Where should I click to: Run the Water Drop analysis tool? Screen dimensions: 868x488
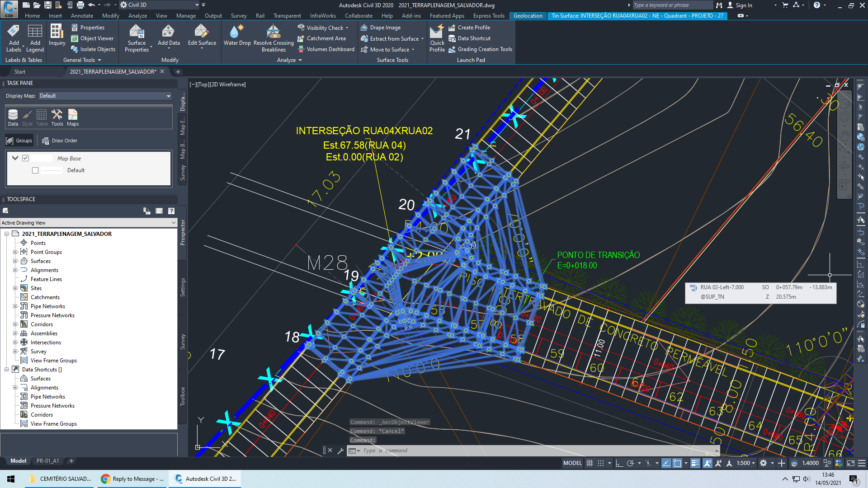(237, 35)
